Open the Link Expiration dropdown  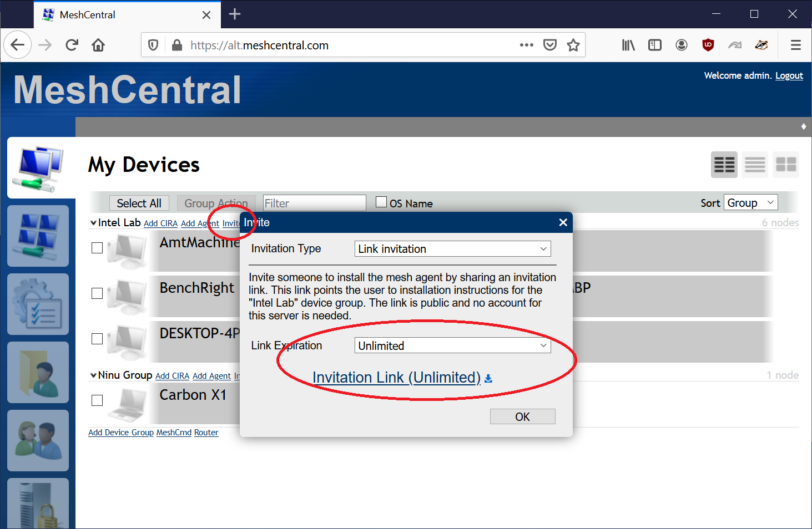click(x=452, y=345)
